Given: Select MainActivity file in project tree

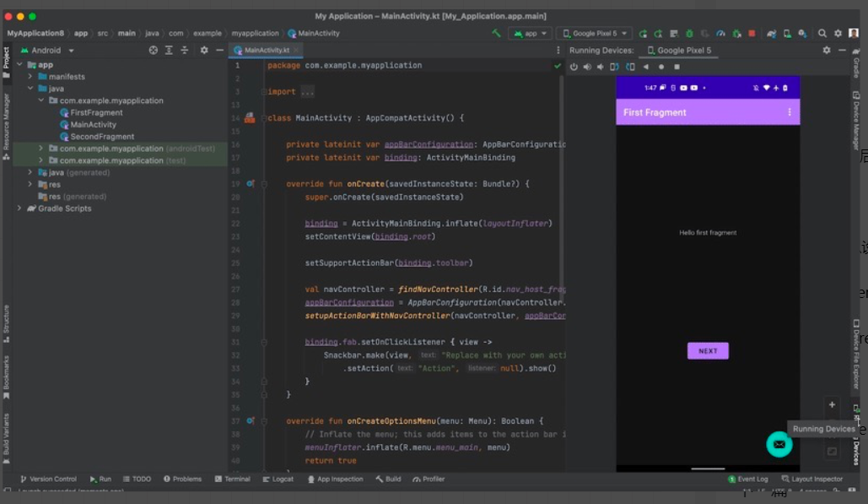Looking at the screenshot, I should tap(88, 125).
